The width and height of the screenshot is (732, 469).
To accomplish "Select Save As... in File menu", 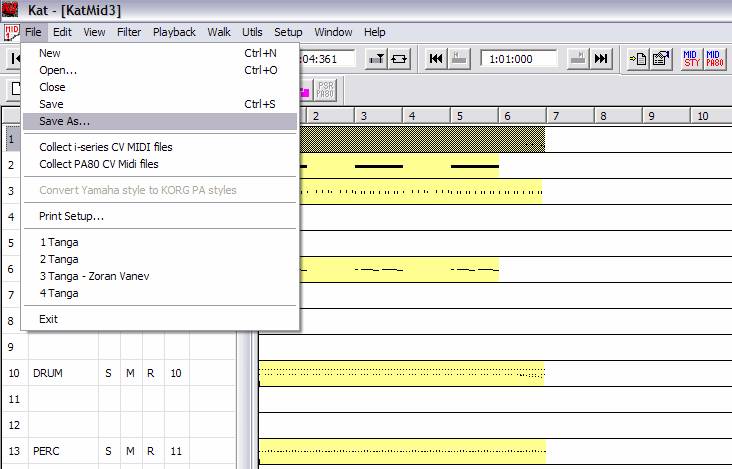I will (x=160, y=121).
